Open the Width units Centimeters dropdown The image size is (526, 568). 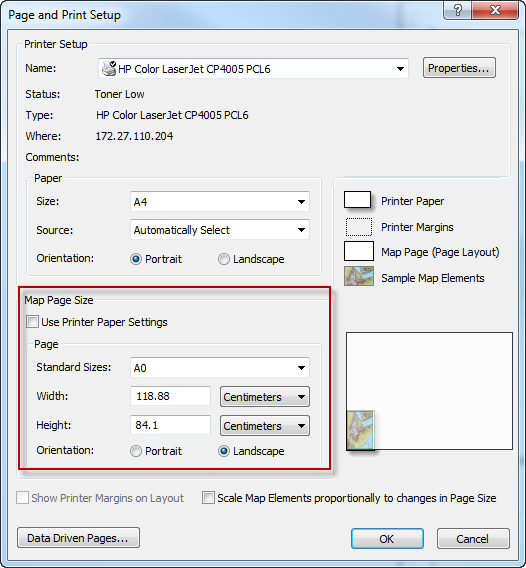pyautogui.click(x=265, y=397)
